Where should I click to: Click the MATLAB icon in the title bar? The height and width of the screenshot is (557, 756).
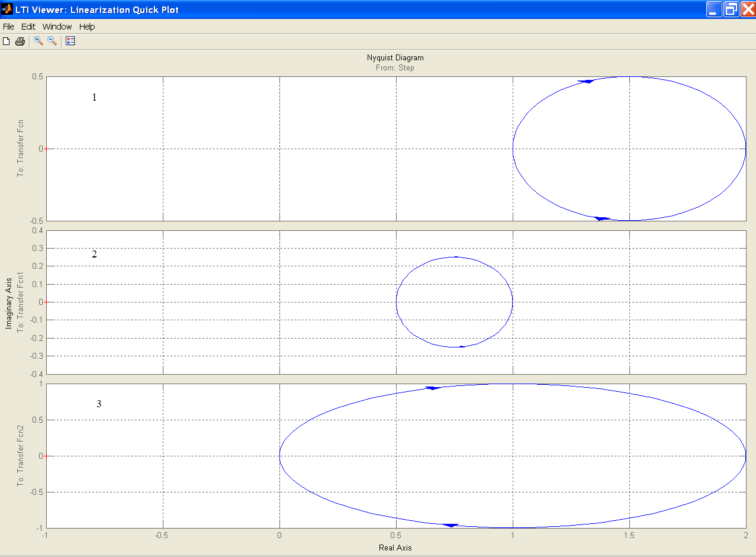point(7,9)
